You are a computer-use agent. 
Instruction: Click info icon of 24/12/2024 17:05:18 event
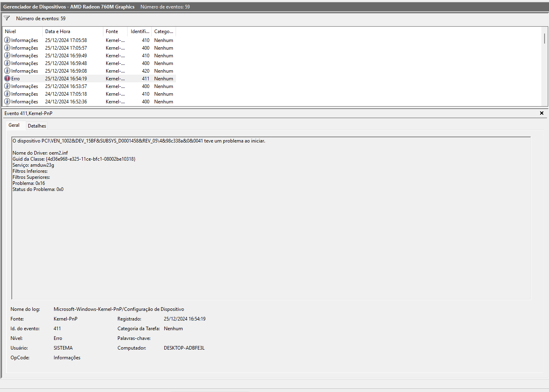coord(7,94)
